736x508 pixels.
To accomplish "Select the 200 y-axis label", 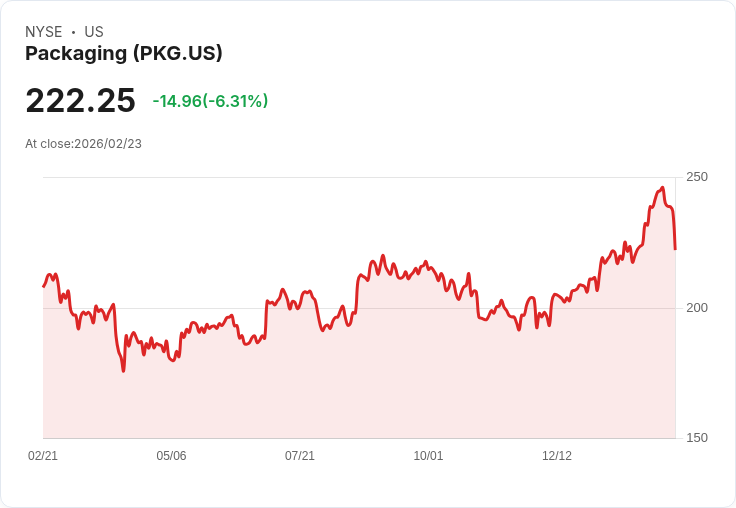I will click(696, 307).
